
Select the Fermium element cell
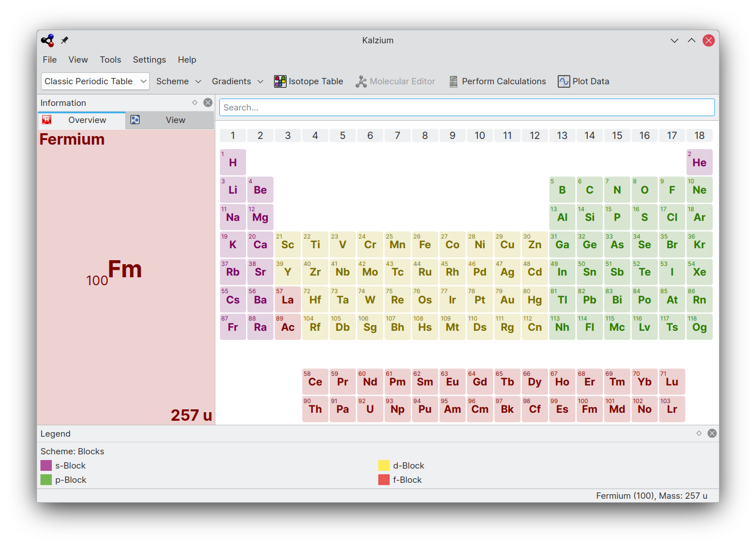coord(590,409)
